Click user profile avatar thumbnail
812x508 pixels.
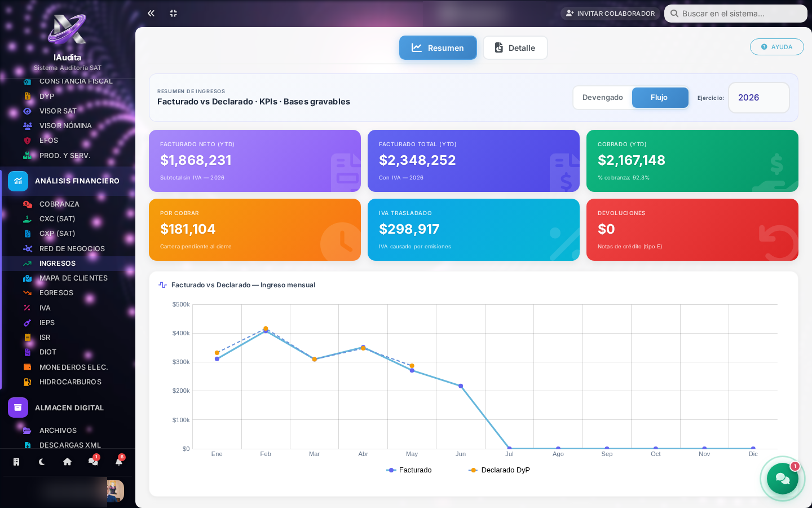(115, 491)
